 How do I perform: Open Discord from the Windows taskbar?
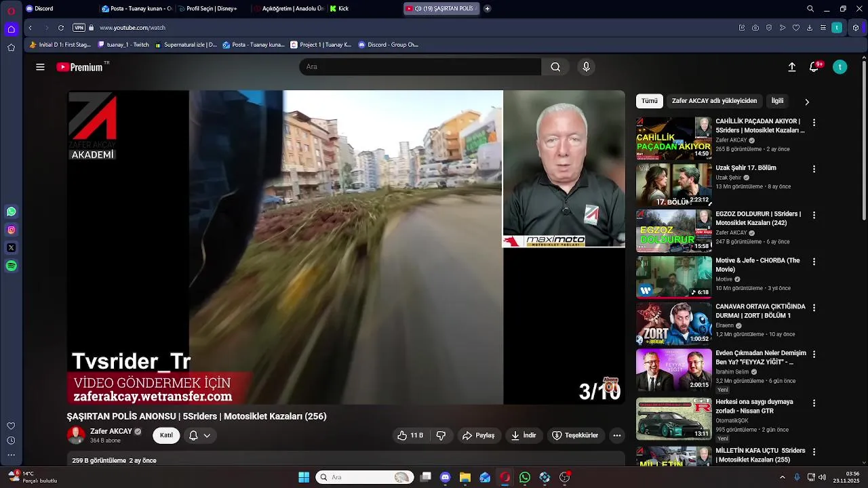click(445, 477)
